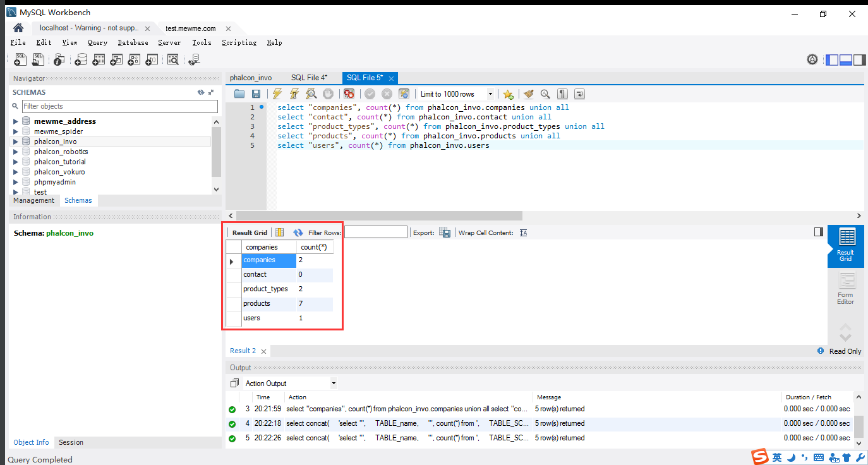Create a new schema icon
The height and width of the screenshot is (465, 868).
(81, 59)
